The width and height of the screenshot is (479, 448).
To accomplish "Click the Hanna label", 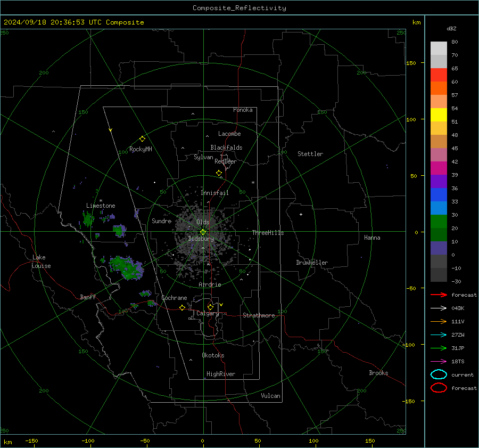I will 372,238.
